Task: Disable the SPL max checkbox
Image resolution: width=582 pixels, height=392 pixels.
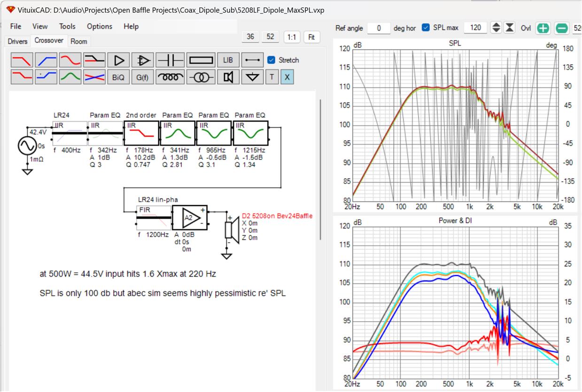Action: (426, 28)
